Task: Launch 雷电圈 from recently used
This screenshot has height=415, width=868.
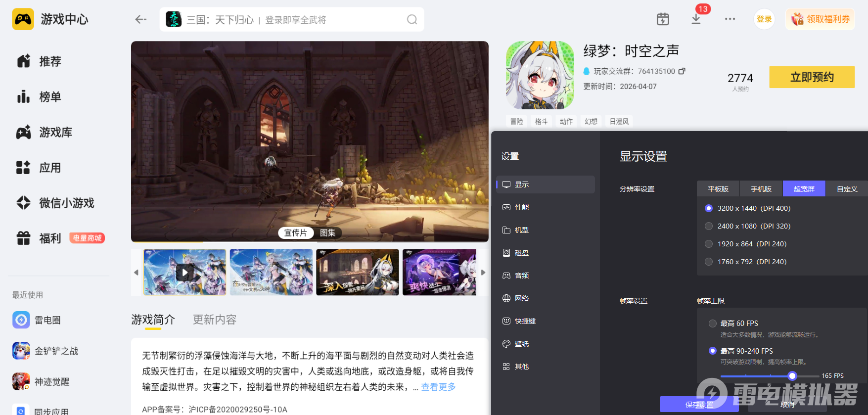Action: point(37,320)
